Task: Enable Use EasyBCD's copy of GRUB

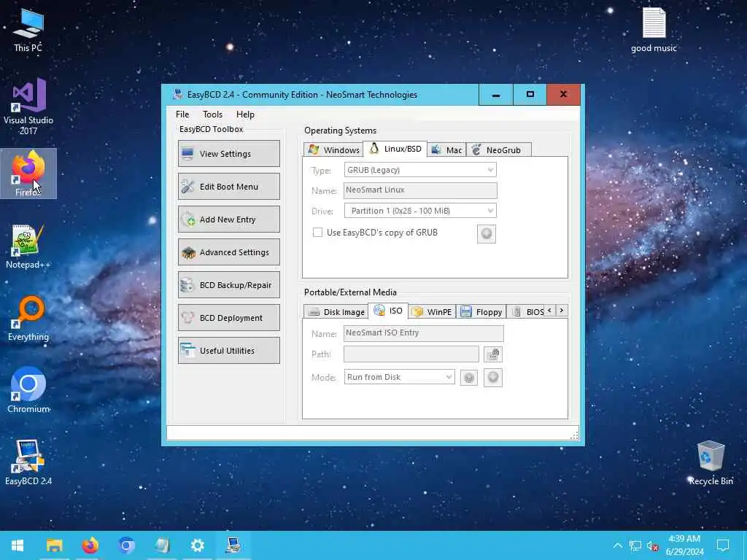Action: point(317,233)
